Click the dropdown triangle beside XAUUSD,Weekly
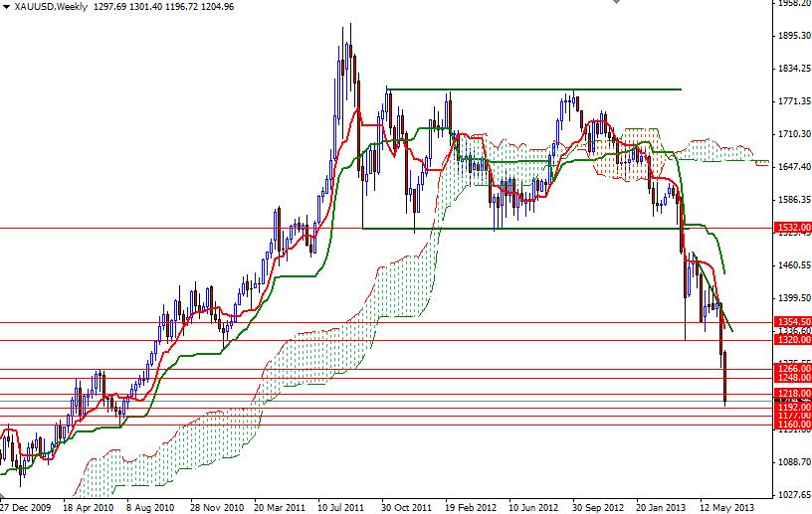Image resolution: width=812 pixels, height=514 pixels. click(5, 7)
